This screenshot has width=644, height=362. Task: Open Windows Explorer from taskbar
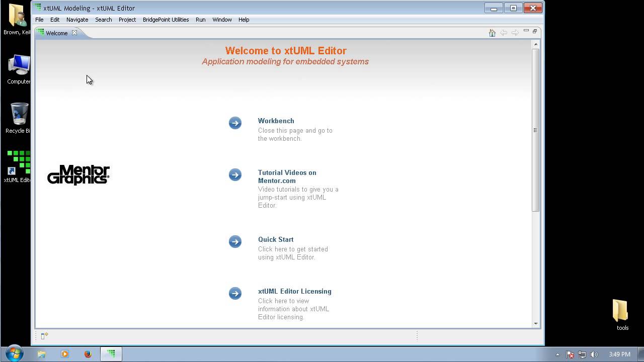click(x=42, y=354)
